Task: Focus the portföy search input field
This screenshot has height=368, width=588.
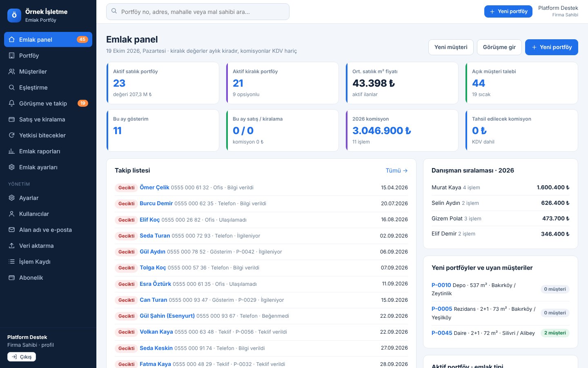Action: point(198,12)
